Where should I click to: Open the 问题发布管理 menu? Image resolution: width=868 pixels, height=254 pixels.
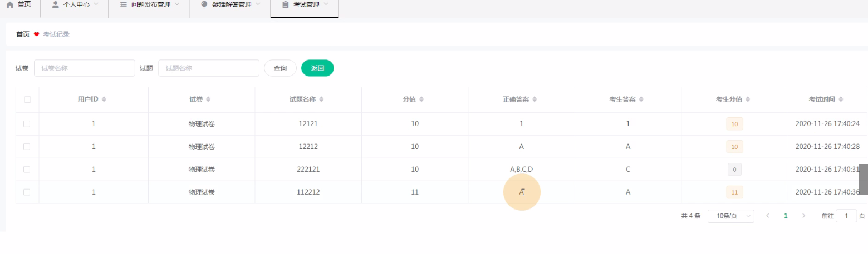(151, 4)
